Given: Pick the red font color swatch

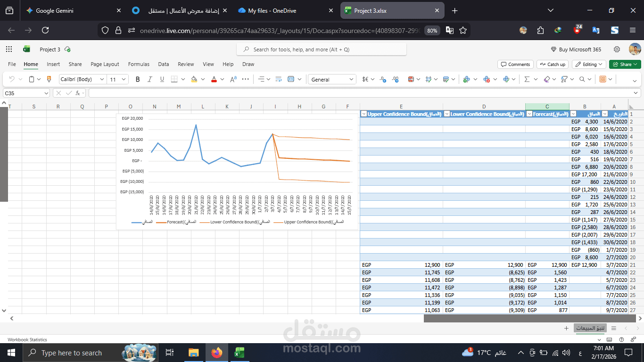Looking at the screenshot, I should point(214,79).
